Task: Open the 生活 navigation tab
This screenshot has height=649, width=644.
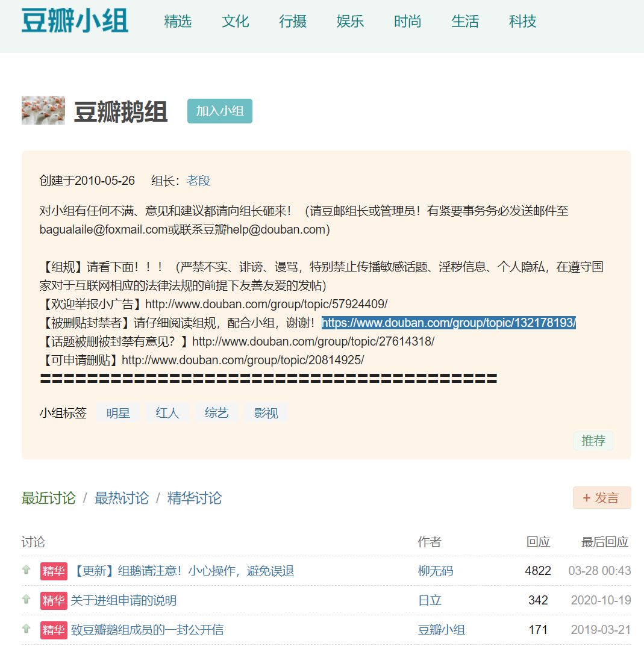Action: tap(465, 21)
